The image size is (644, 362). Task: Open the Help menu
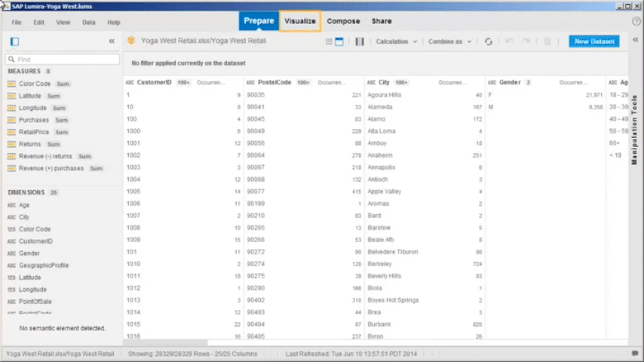(x=114, y=22)
